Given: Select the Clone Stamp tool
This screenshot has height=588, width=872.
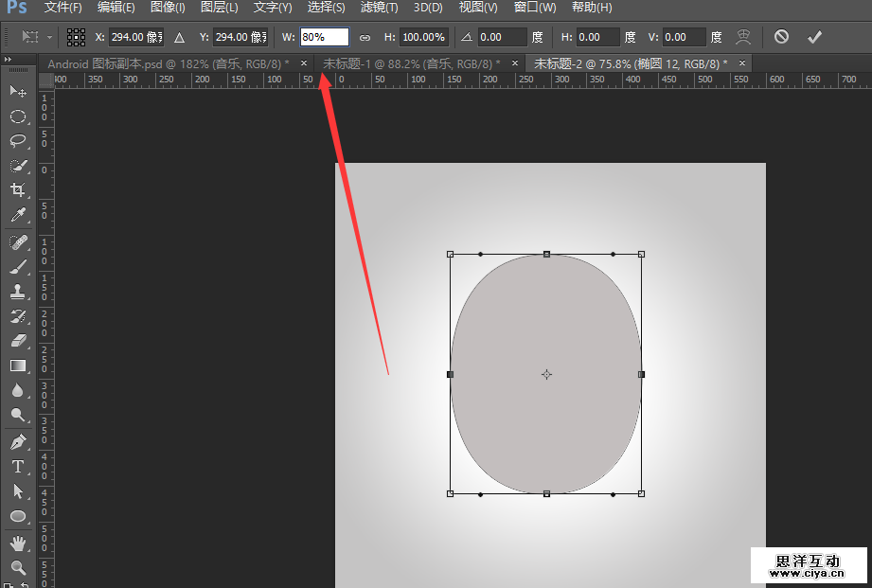Looking at the screenshot, I should [x=18, y=291].
